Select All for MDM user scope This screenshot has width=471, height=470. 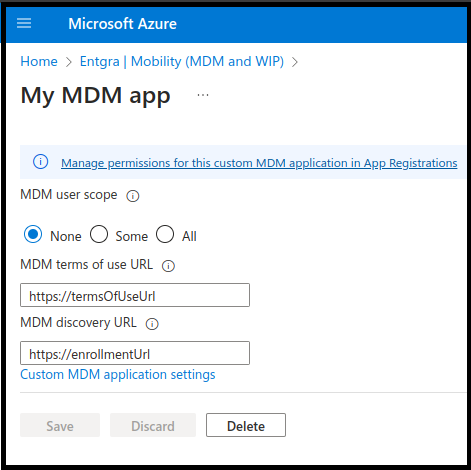[x=165, y=234]
